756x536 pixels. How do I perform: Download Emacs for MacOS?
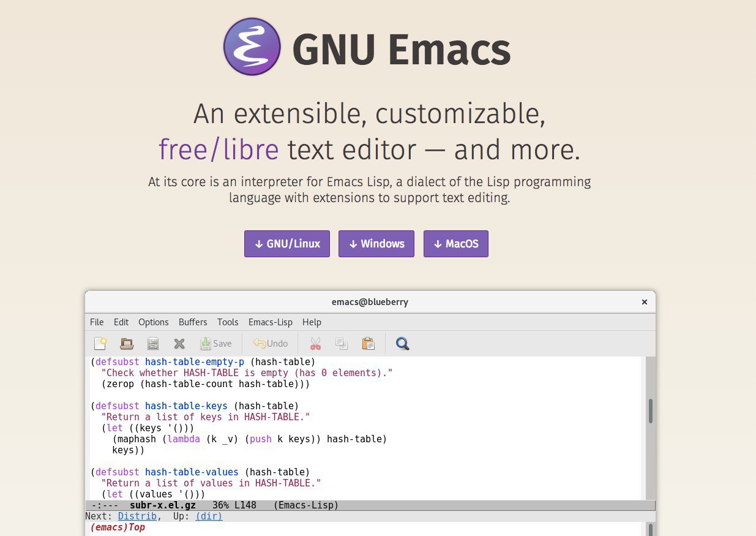(456, 244)
